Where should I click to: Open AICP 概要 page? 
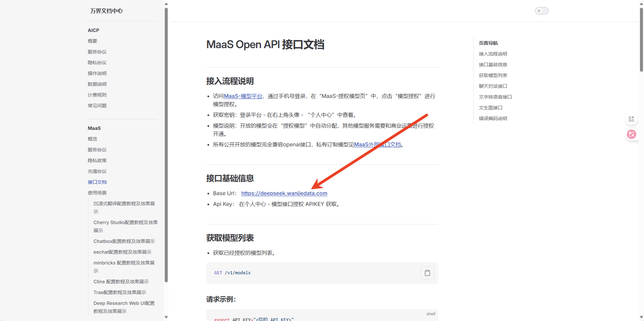[x=92, y=41]
